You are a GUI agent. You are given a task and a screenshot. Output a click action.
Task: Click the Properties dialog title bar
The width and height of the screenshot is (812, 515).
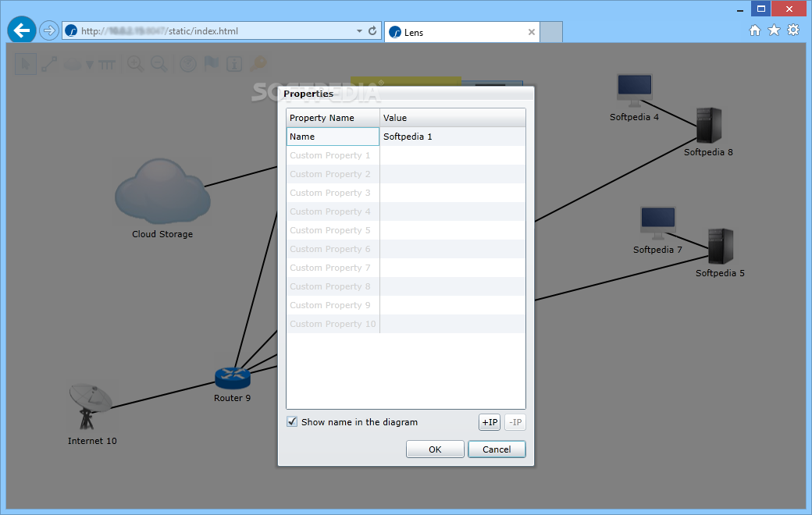pyautogui.click(x=406, y=94)
